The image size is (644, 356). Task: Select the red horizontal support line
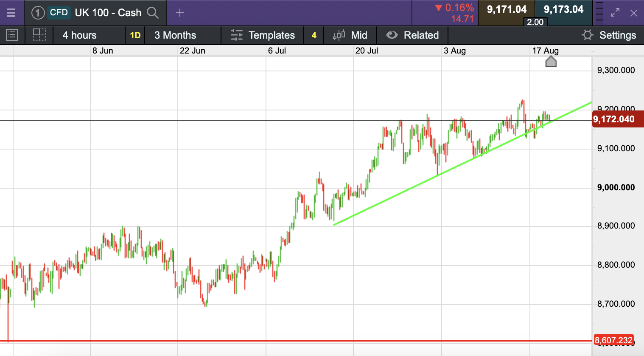(x=296, y=341)
